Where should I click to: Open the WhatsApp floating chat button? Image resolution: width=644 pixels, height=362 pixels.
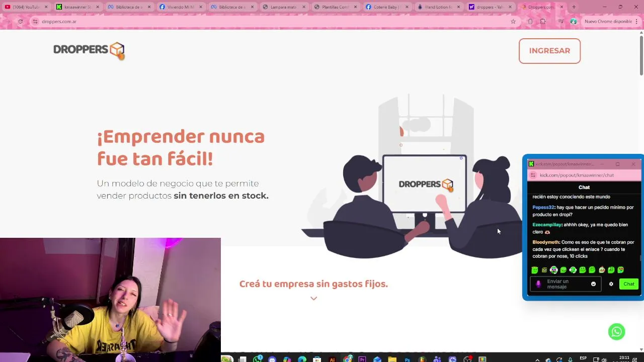tap(616, 332)
